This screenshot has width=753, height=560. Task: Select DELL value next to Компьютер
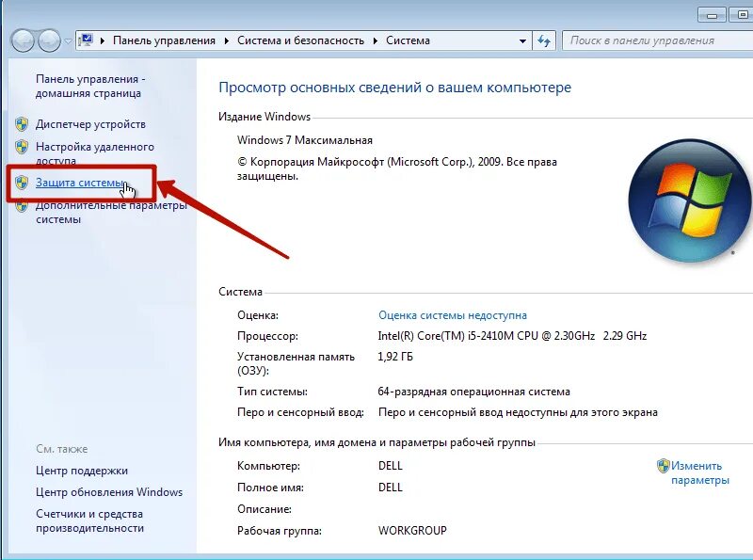pos(391,466)
